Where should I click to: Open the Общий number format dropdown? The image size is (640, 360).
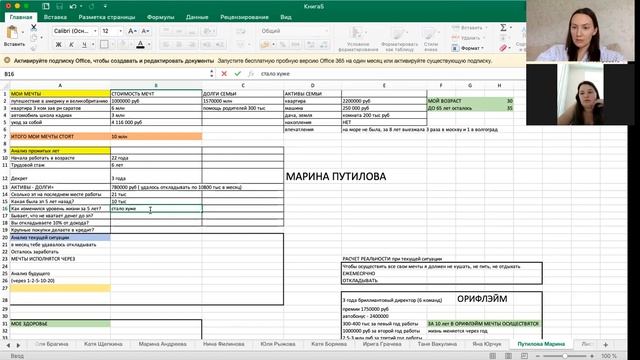294,31
